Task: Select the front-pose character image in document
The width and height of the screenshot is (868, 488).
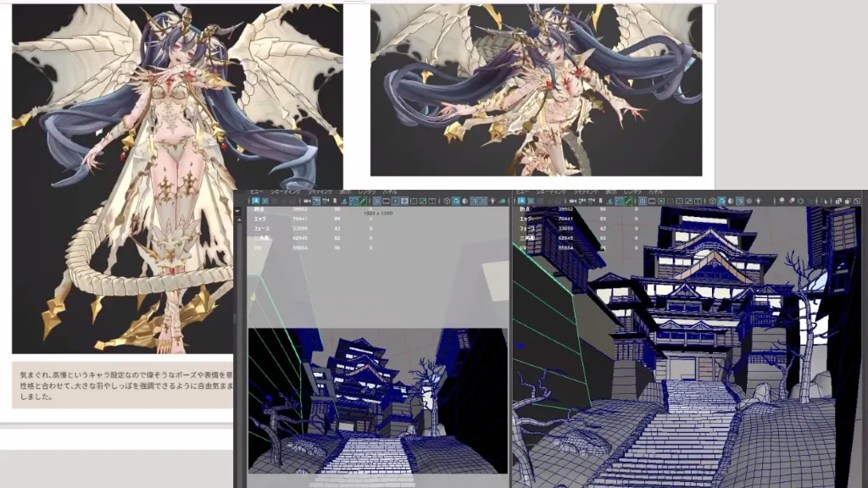Action: [177, 179]
